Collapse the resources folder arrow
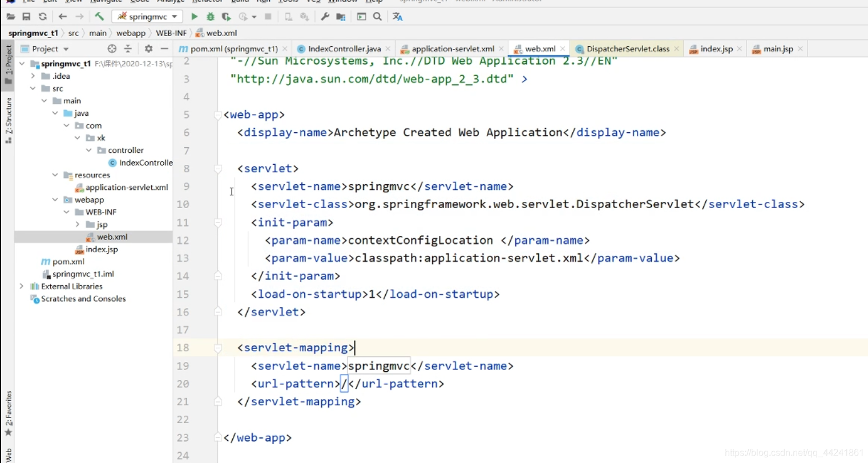The image size is (868, 463). tap(55, 175)
